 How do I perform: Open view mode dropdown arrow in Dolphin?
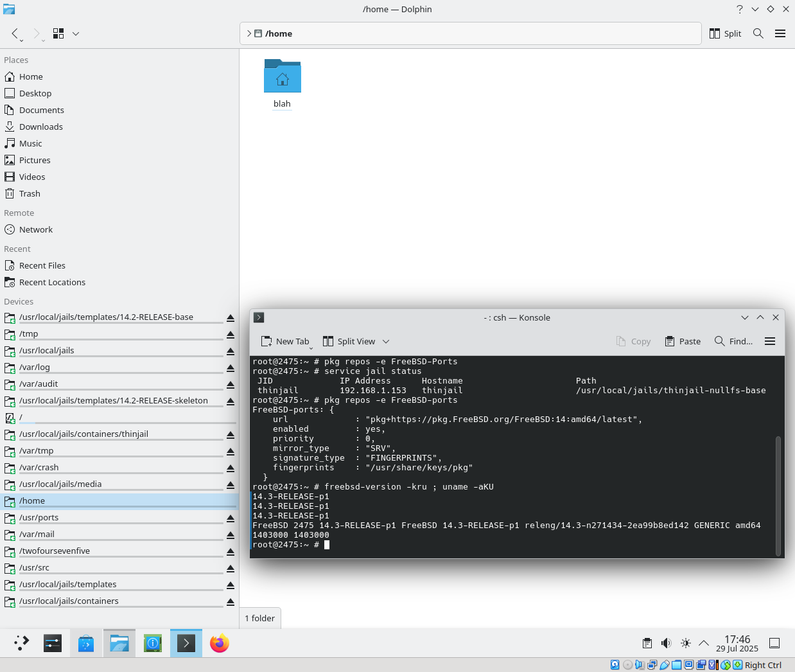click(76, 33)
